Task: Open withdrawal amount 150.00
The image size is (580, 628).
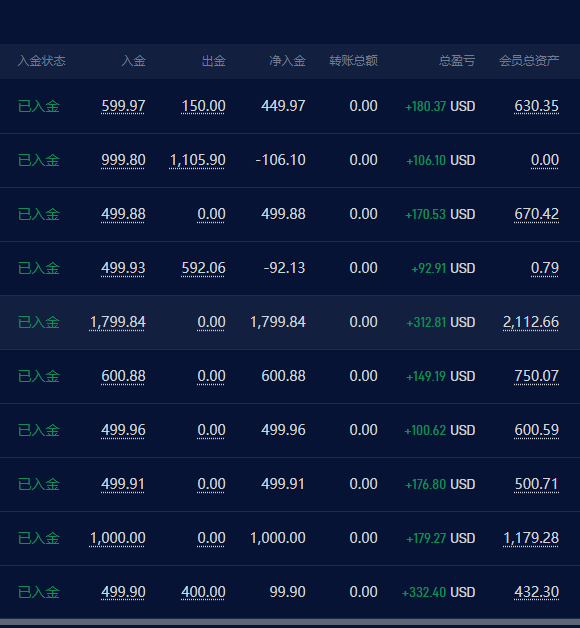Action: point(203,106)
